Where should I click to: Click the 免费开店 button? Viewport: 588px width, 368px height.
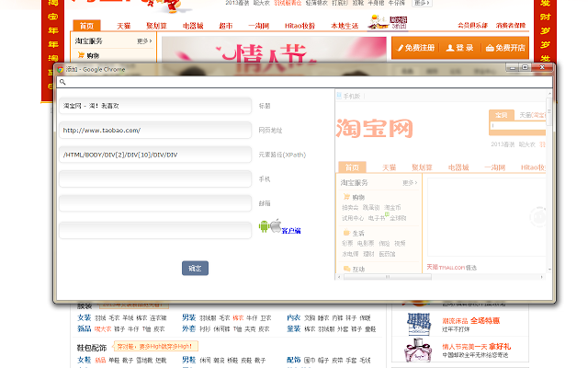coord(505,48)
